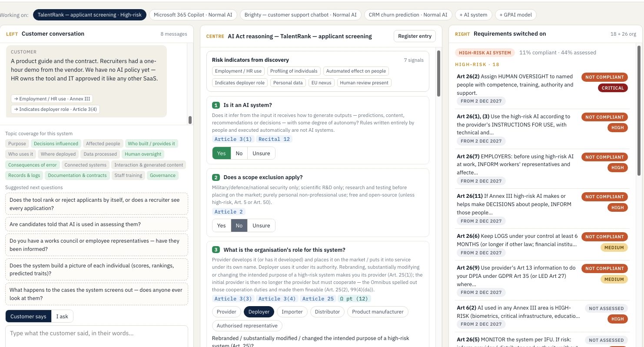Switch to the Microsoft 365 Copilot system tab
The width and height of the screenshot is (644, 347).
click(x=194, y=15)
